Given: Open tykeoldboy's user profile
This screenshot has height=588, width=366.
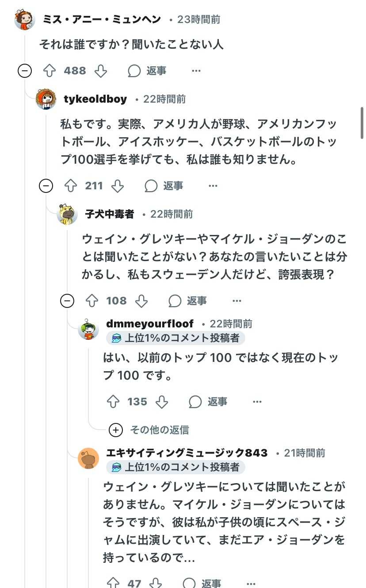Looking at the screenshot, I should coord(95,99).
